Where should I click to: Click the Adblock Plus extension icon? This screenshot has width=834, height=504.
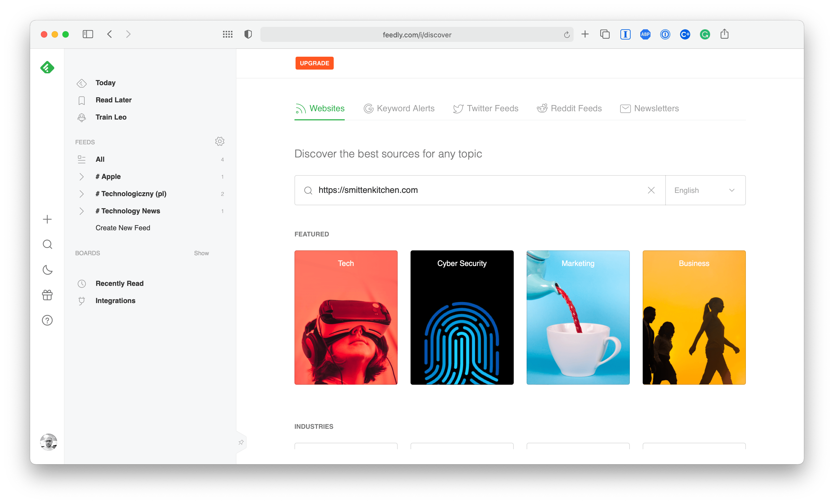click(645, 34)
